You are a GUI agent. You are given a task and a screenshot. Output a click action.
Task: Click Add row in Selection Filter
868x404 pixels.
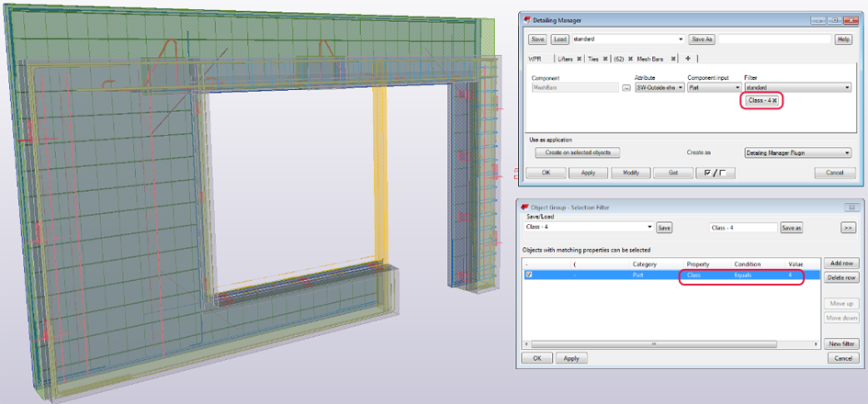tap(841, 263)
